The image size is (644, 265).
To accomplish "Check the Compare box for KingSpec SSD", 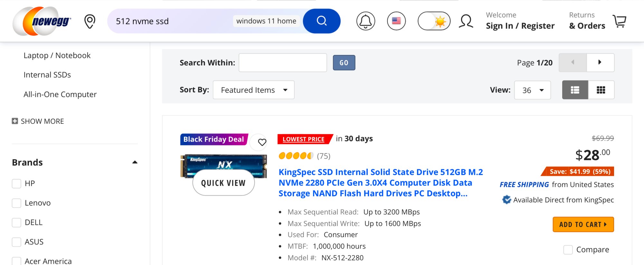I will point(568,250).
